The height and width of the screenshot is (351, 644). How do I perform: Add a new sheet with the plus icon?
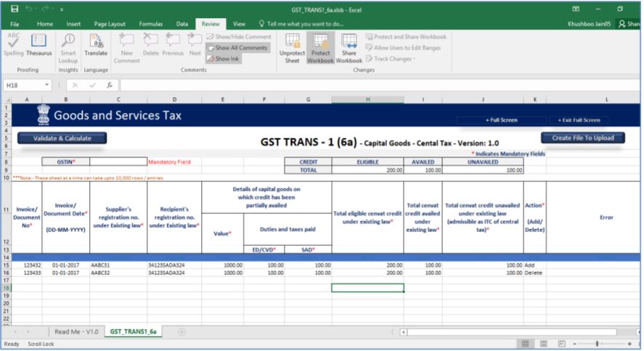182,331
